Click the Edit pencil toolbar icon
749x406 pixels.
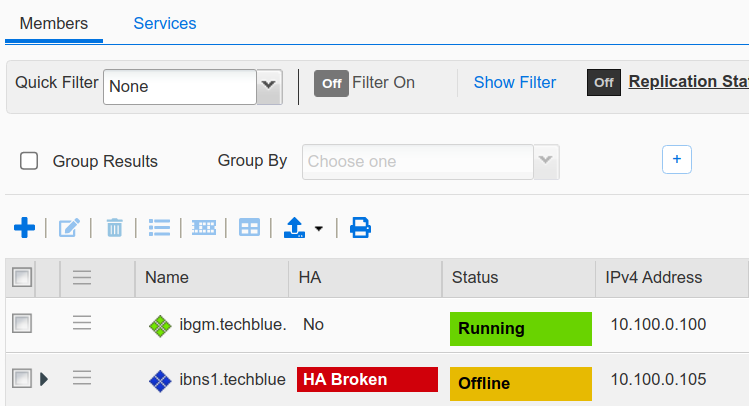[x=69, y=228]
